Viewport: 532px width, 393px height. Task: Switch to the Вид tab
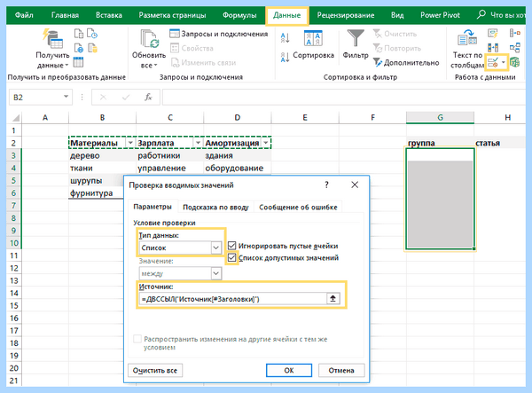click(x=397, y=15)
